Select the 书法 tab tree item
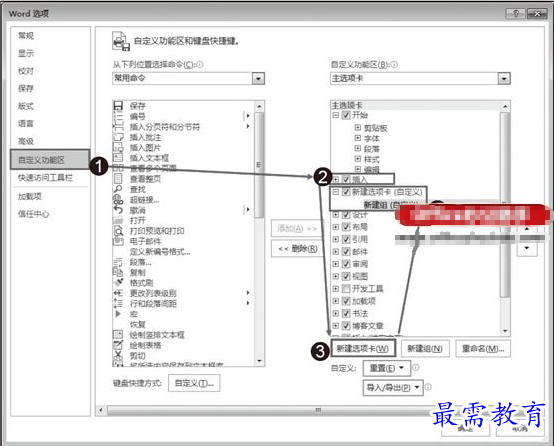Image resolution: width=554 pixels, height=446 pixels. tap(360, 313)
